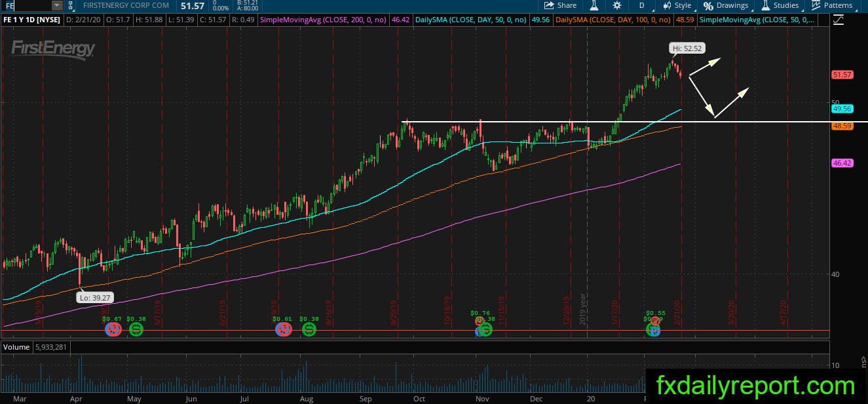
Task: Open the Studies menu
Action: click(x=780, y=5)
